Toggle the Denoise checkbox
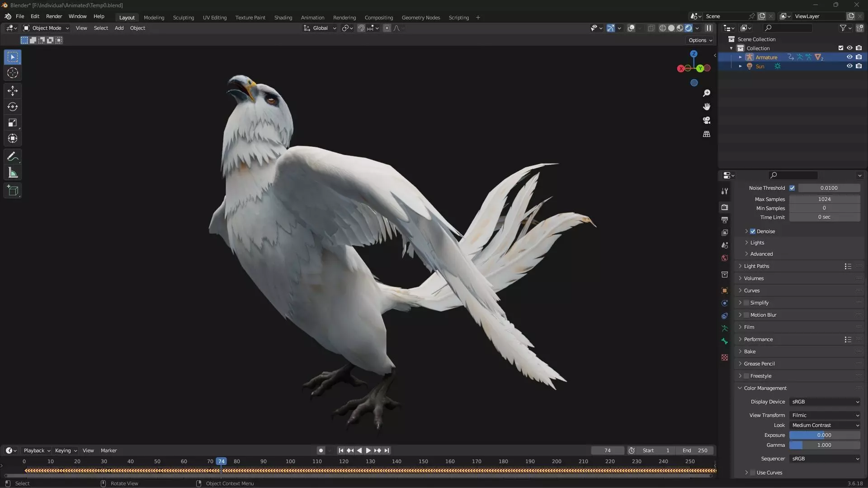Image resolution: width=868 pixels, height=488 pixels. pos(753,231)
